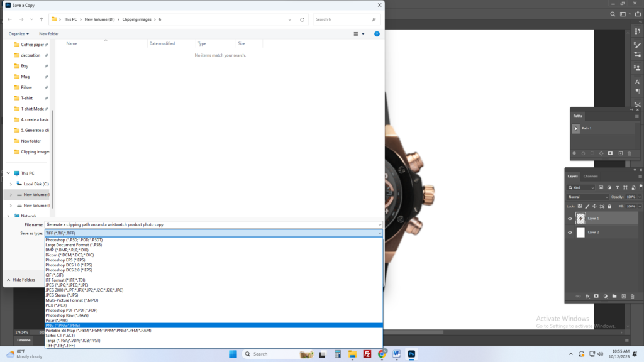This screenshot has width=644, height=362.
Task: Hide Layer 1 visibility
Action: pyautogui.click(x=570, y=219)
